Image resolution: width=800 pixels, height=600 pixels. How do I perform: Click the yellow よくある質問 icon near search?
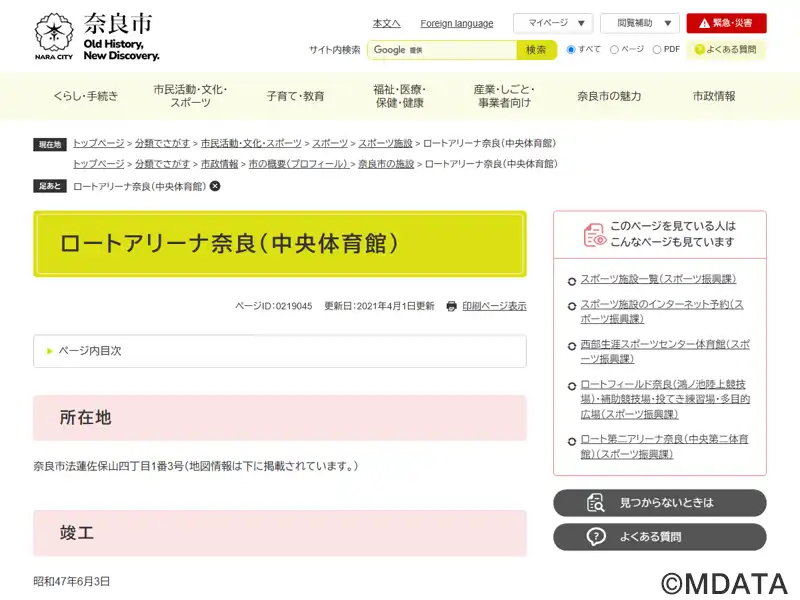[x=699, y=49]
